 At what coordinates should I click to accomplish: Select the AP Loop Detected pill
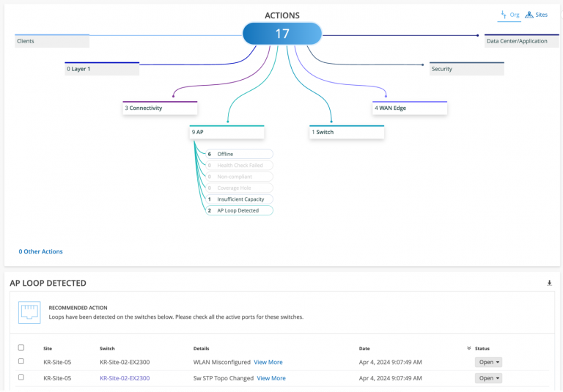pyautogui.click(x=240, y=210)
